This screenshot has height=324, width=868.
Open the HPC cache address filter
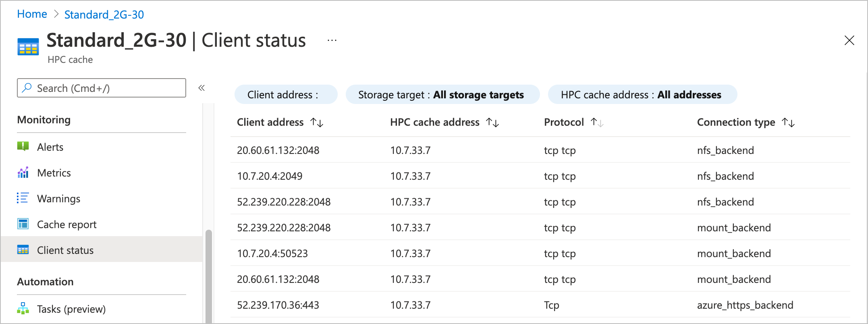642,95
